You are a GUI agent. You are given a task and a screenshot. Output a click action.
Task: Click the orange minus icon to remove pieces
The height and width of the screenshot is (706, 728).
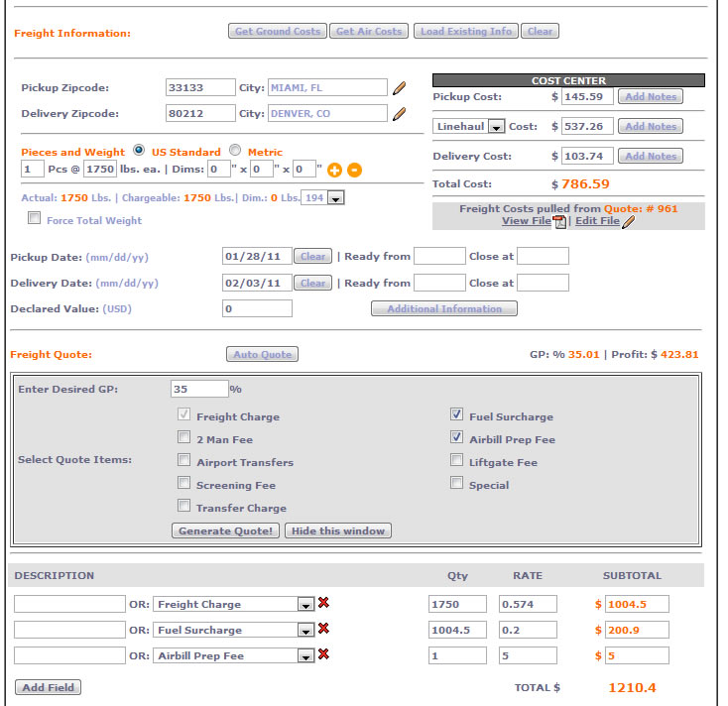coord(354,170)
